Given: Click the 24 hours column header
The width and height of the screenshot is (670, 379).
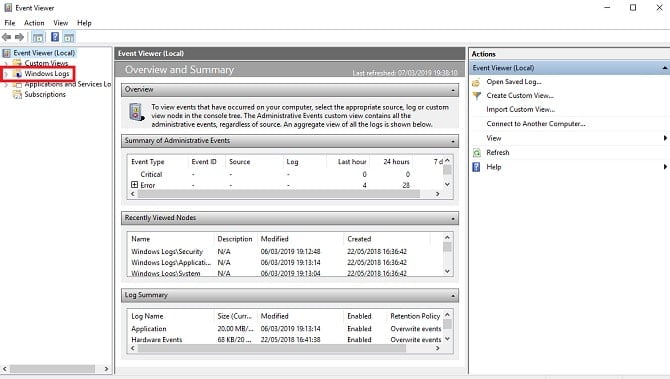Looking at the screenshot, I should point(396,162).
